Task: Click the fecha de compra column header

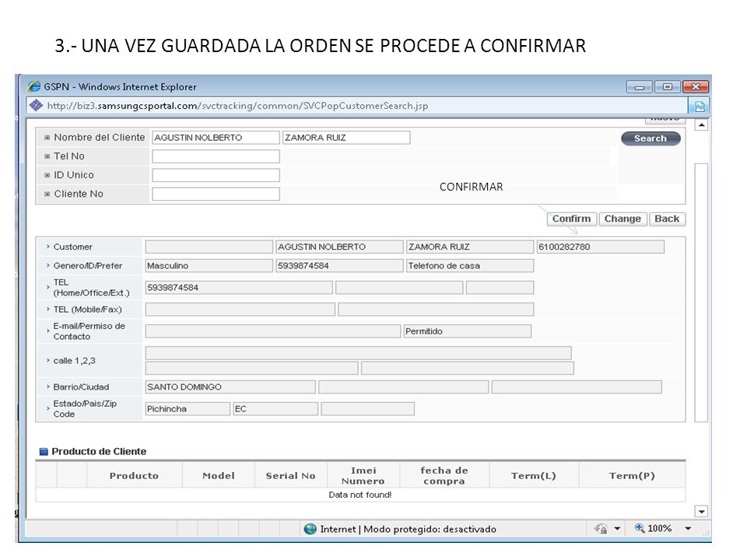Action: [444, 475]
